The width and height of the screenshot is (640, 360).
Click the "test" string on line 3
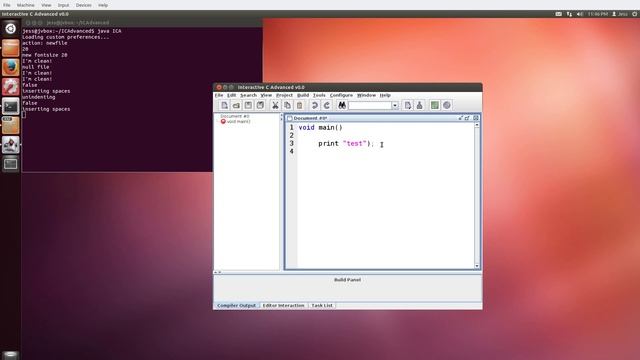(x=355, y=143)
